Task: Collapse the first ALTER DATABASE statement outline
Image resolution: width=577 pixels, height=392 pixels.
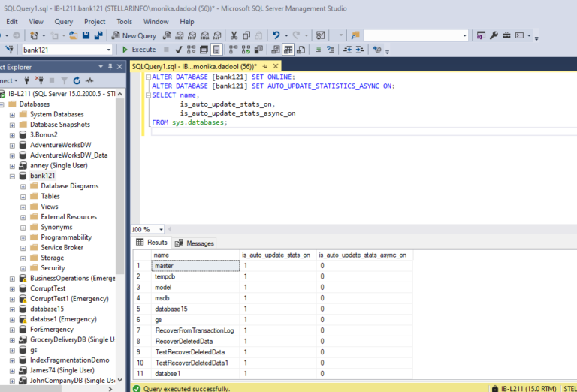Action: point(148,77)
